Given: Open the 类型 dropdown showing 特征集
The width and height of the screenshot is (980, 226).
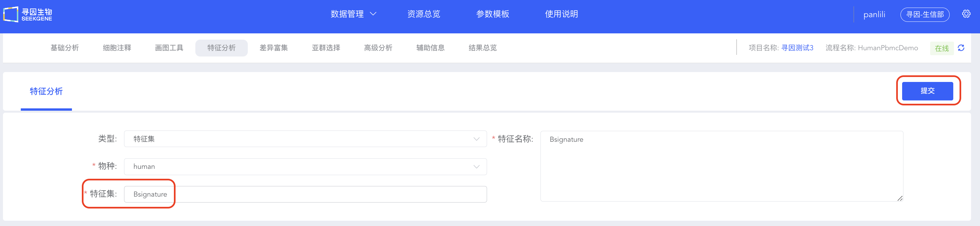Looking at the screenshot, I should point(305,139).
